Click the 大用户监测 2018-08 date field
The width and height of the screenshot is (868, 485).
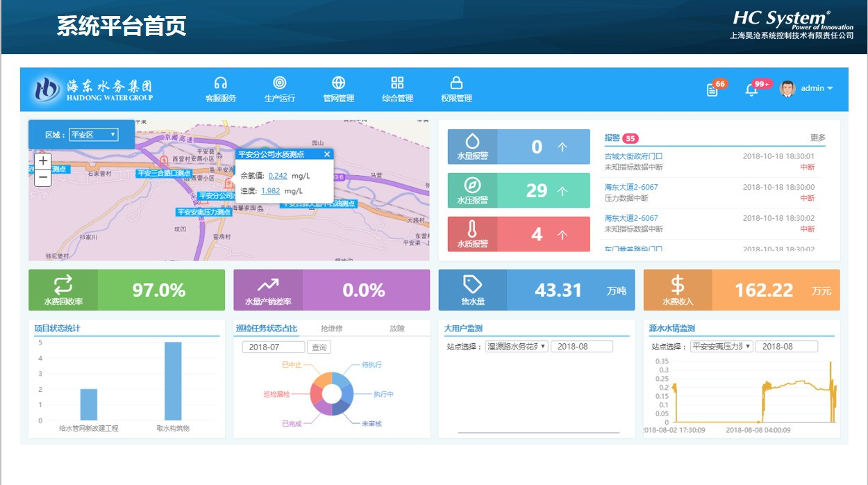[582, 346]
